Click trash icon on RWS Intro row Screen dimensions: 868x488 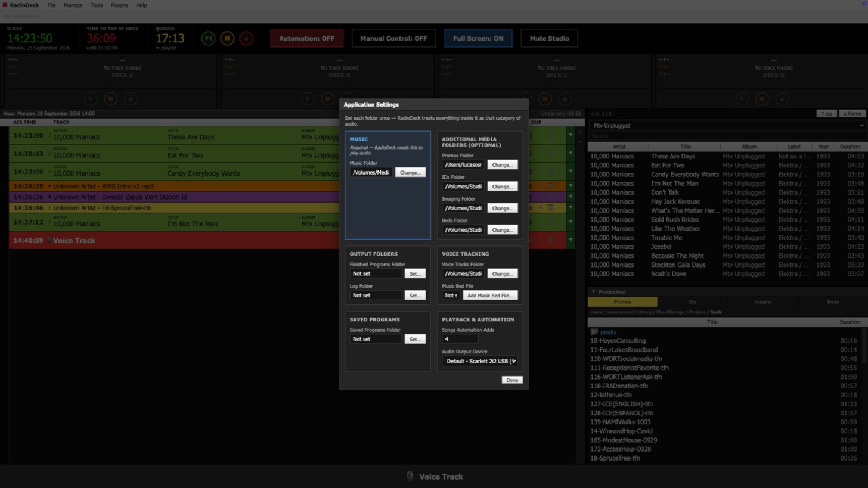coord(550,186)
